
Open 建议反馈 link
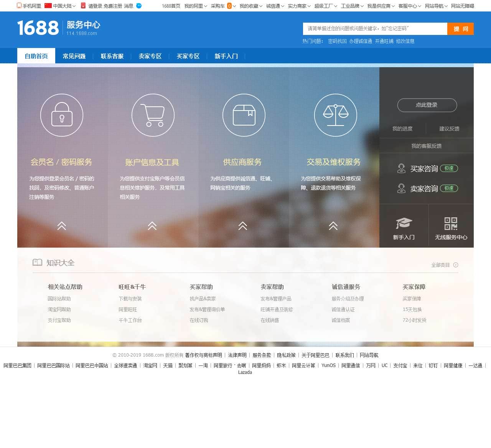(449, 129)
